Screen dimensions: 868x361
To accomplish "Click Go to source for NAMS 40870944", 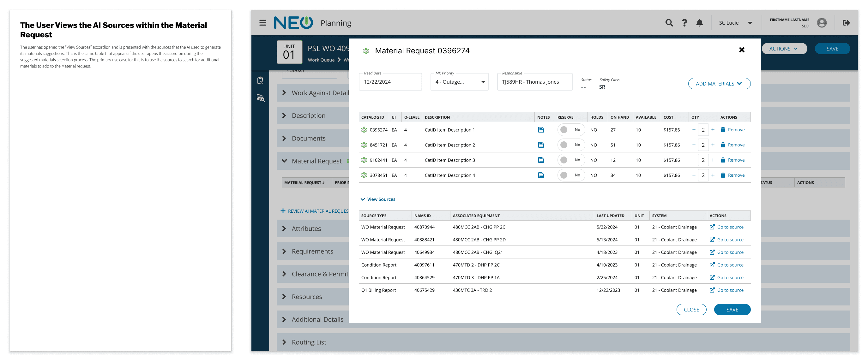I will click(x=726, y=227).
